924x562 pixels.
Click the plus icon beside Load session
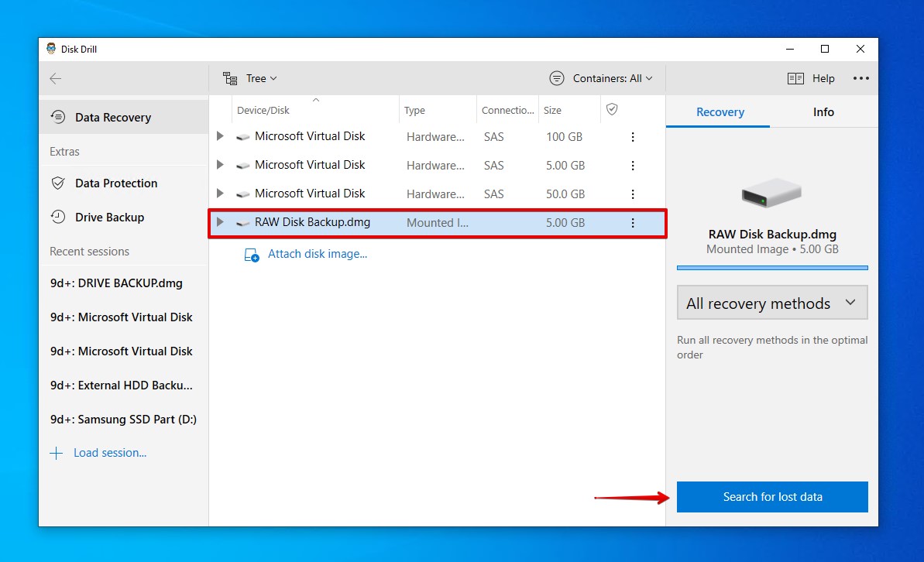pos(56,453)
